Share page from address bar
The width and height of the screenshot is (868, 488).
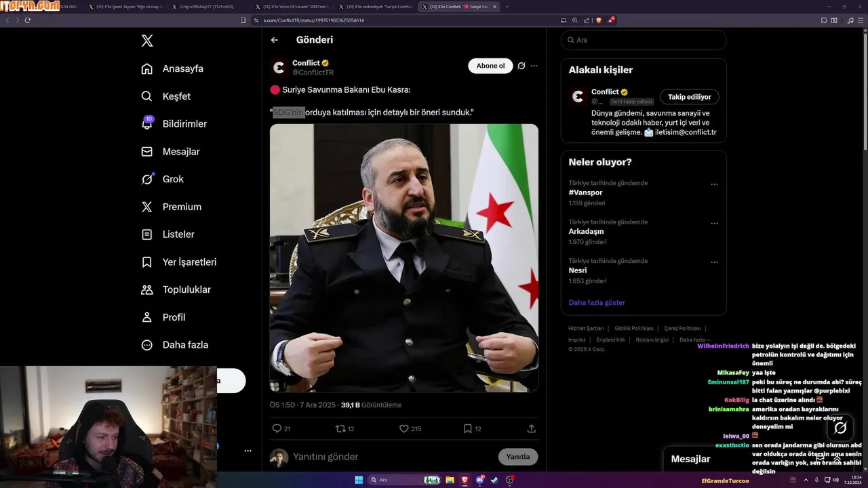pos(586,20)
